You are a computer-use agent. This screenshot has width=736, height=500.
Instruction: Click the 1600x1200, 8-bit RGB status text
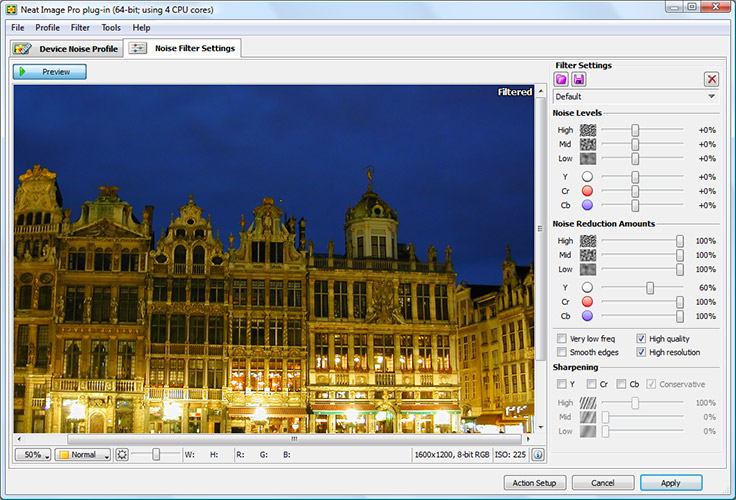[452, 454]
